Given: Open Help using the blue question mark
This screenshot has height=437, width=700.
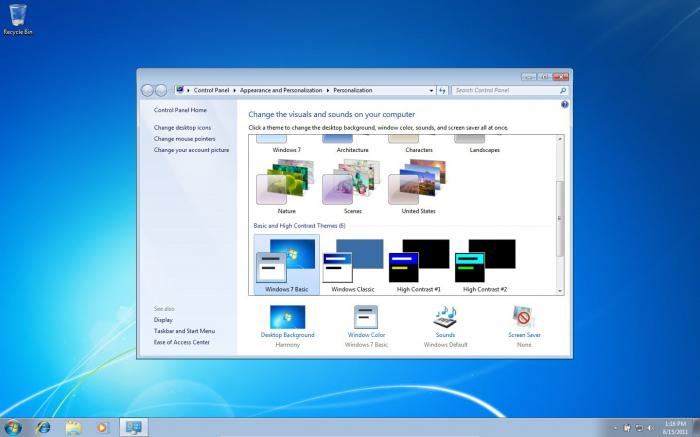Looking at the screenshot, I should (x=564, y=104).
